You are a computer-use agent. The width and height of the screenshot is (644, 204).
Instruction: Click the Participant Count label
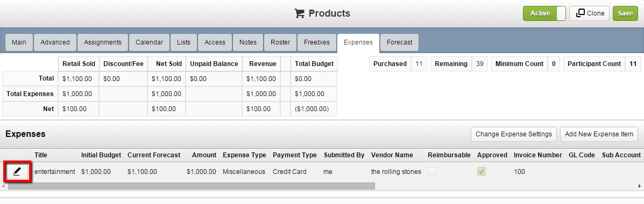tap(595, 64)
